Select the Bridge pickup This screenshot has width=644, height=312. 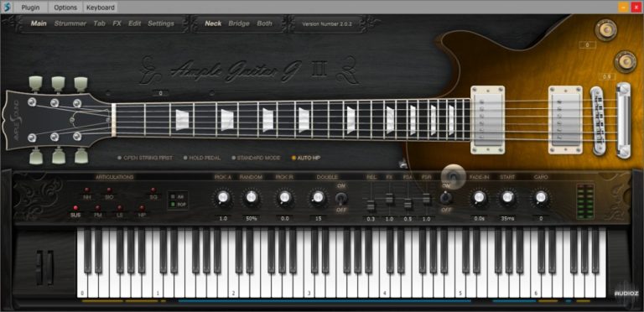click(x=239, y=23)
